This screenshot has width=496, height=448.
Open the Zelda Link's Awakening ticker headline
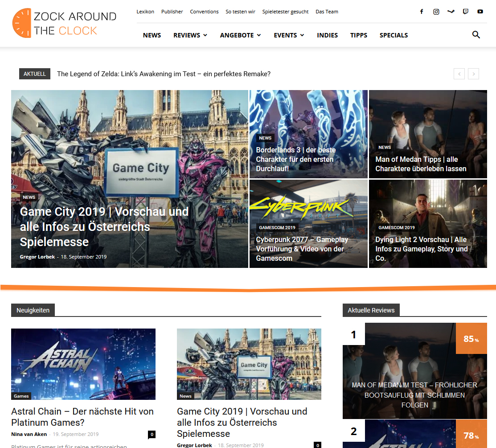pyautogui.click(x=164, y=74)
